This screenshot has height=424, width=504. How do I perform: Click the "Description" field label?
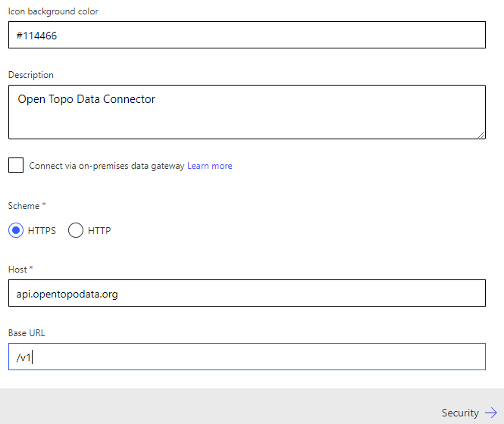click(31, 75)
